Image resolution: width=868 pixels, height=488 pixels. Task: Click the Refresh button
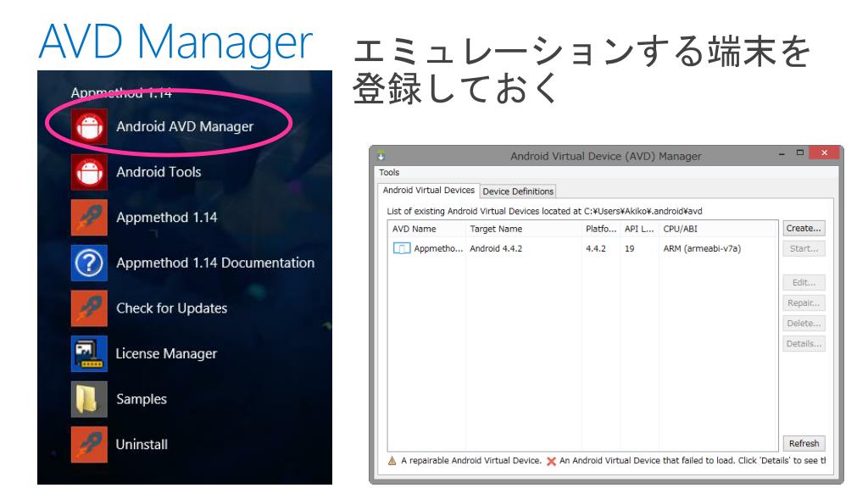pos(804,444)
